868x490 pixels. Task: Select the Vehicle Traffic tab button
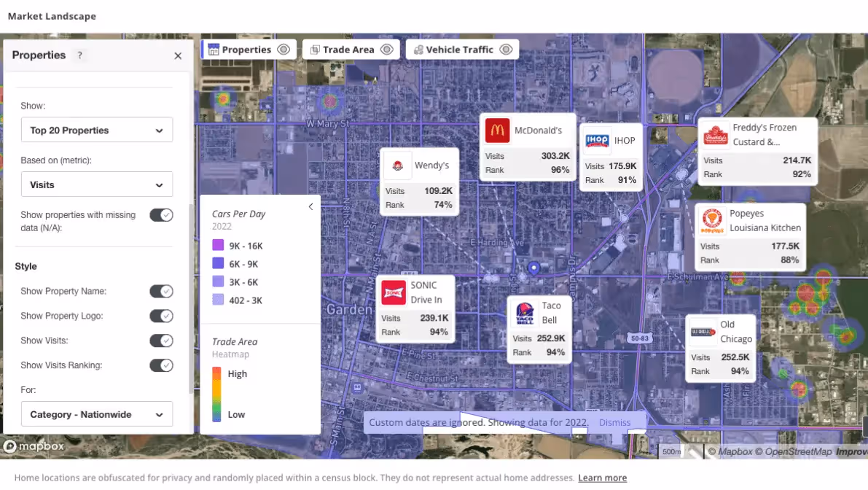[462, 50]
